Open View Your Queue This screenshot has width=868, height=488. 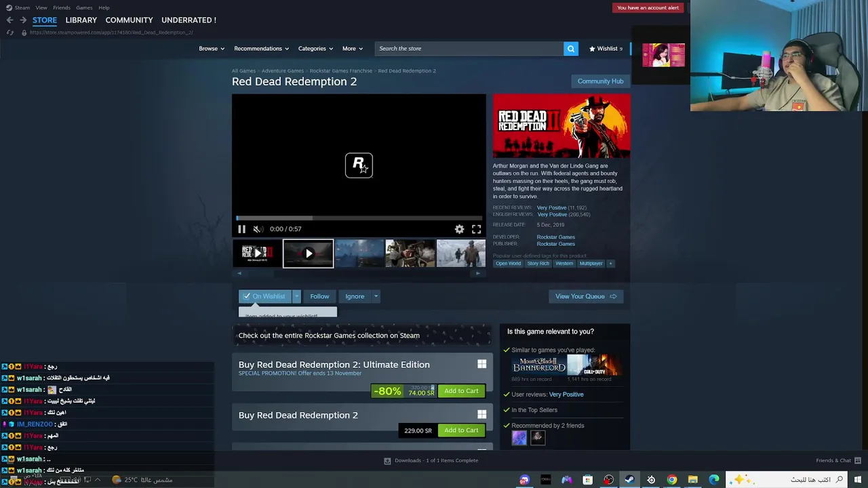pos(586,296)
